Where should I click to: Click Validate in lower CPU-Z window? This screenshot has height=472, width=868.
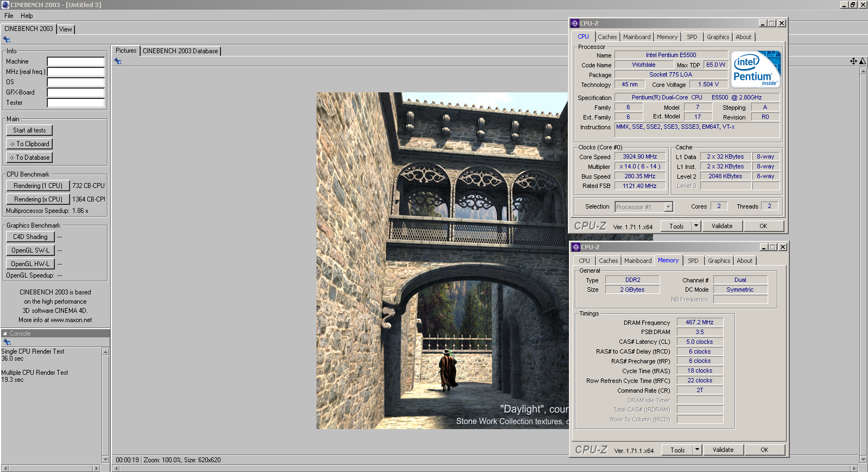point(723,450)
